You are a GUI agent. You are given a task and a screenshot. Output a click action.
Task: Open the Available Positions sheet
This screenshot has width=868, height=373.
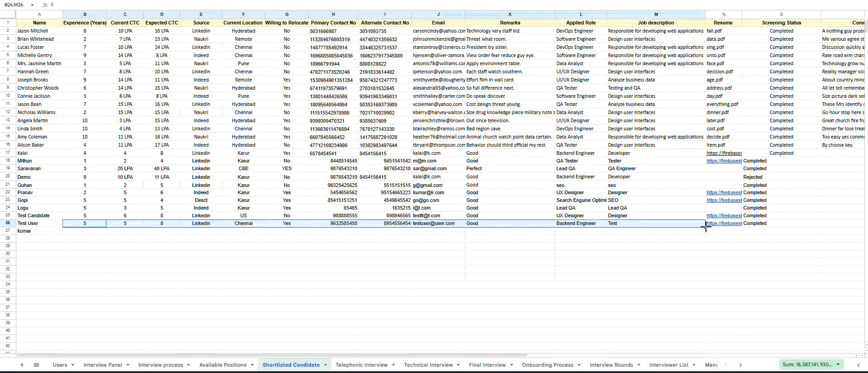pyautogui.click(x=223, y=365)
